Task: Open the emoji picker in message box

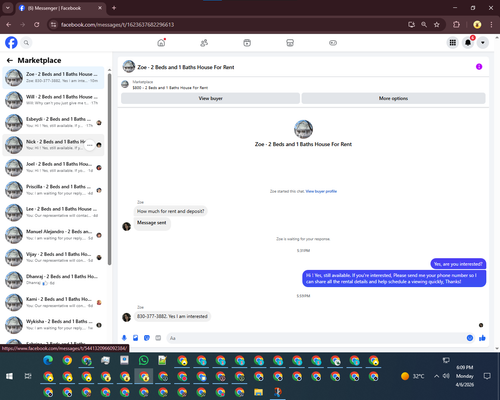Action: (x=470, y=338)
